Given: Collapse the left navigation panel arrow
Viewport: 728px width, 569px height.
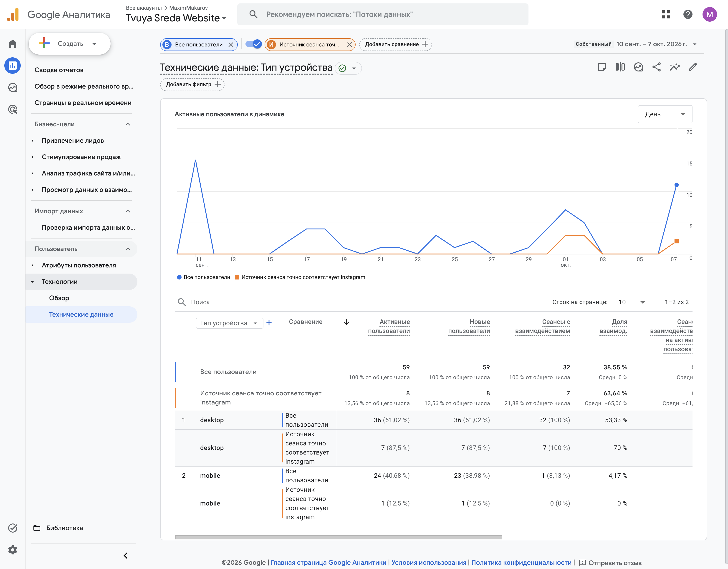Looking at the screenshot, I should [x=126, y=555].
